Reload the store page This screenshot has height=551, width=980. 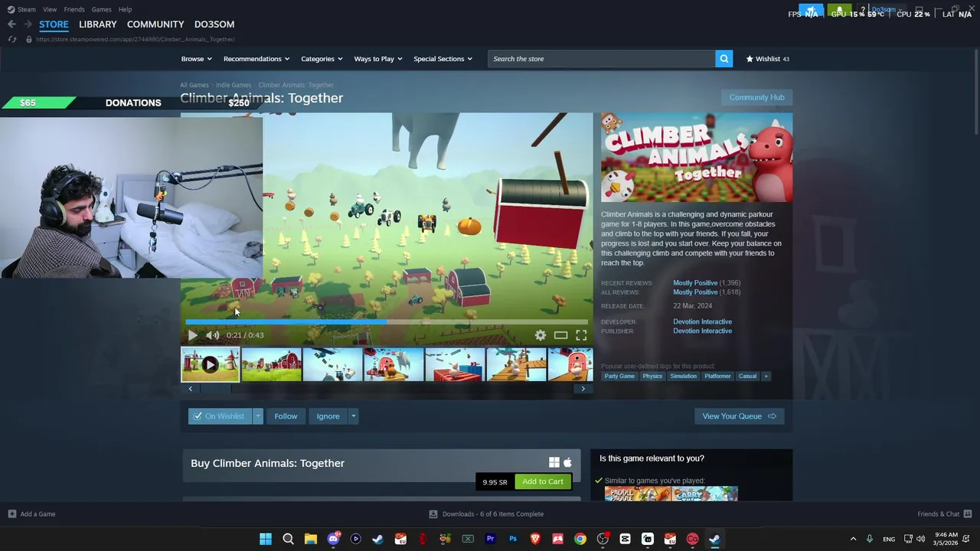point(11,39)
